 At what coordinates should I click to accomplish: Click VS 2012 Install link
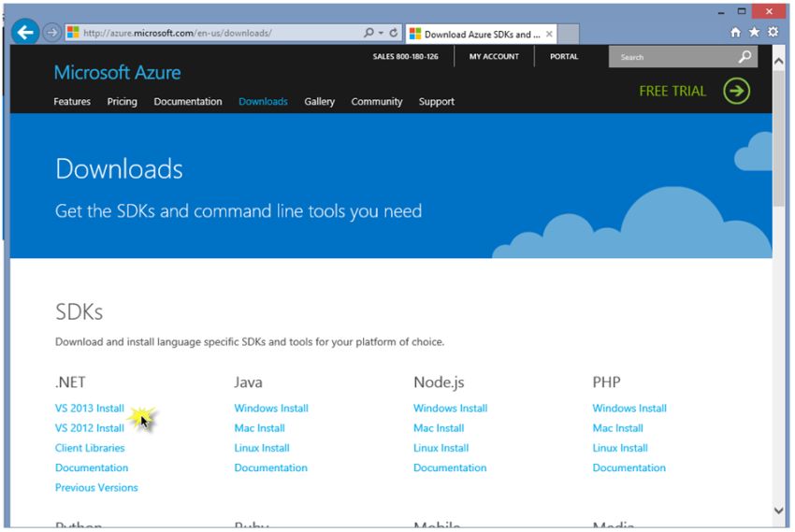pos(89,428)
